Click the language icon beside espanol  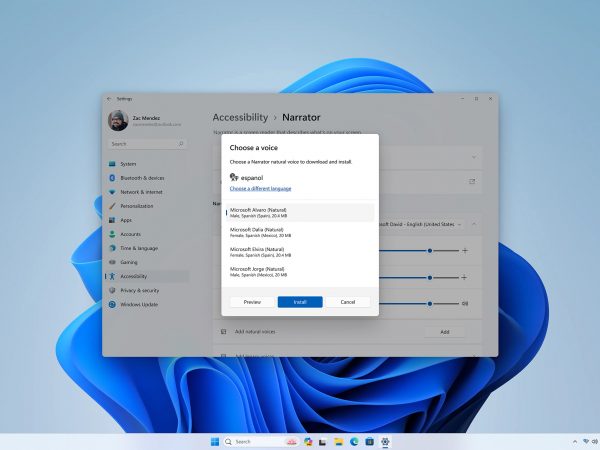234,177
